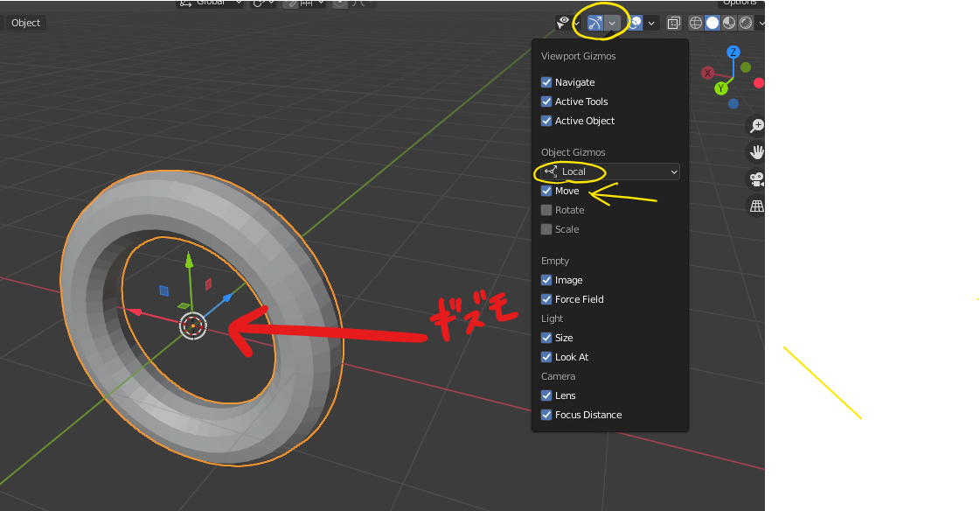Viewport: 980px width, 511px height.
Task: Enable the Rotate object gizmo
Action: 546,210
